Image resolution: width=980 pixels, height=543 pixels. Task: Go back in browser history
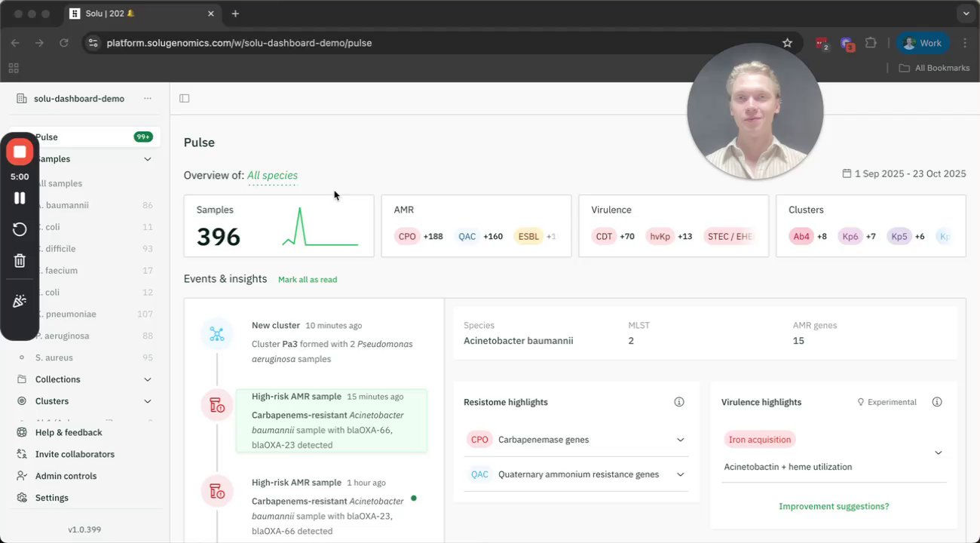[x=15, y=43]
